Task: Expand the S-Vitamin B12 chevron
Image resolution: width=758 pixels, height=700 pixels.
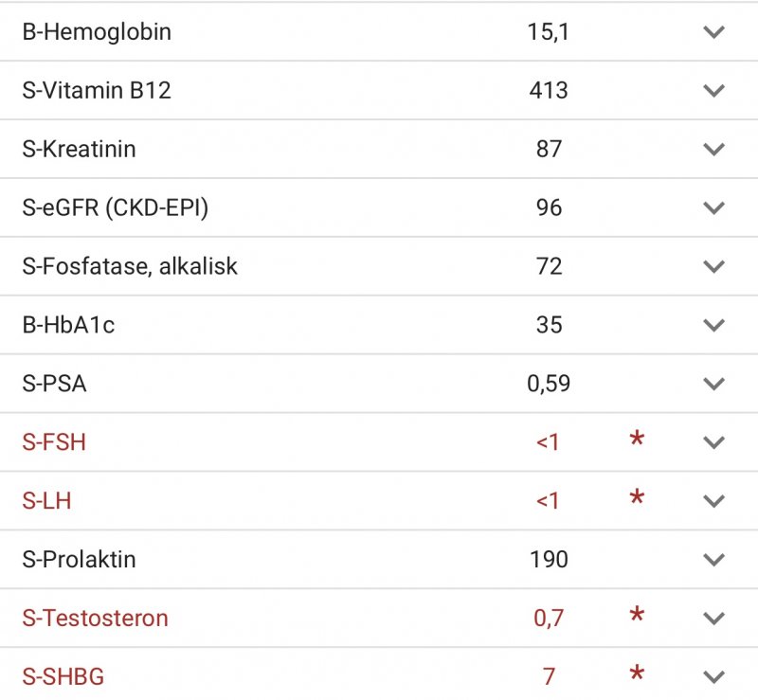Action: (713, 90)
